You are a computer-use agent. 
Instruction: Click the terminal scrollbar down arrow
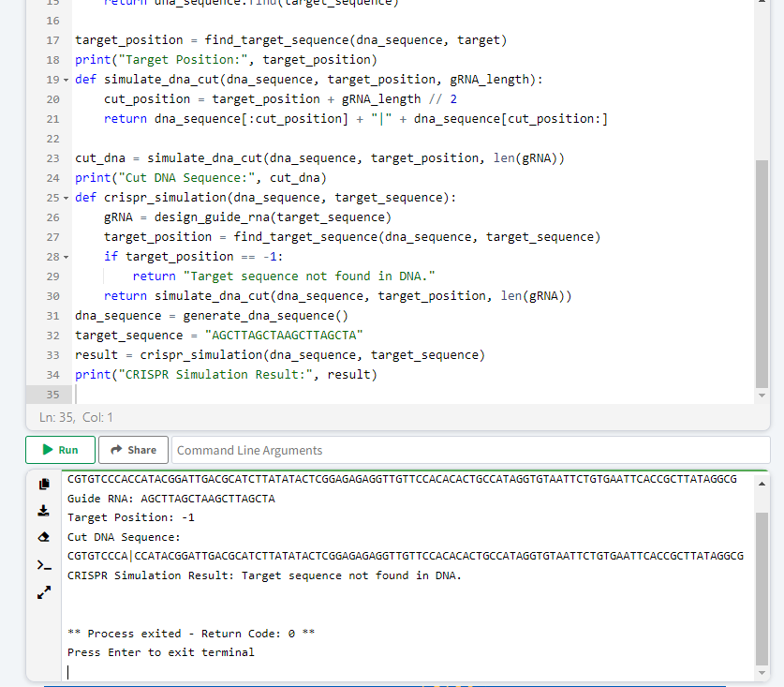click(x=762, y=673)
